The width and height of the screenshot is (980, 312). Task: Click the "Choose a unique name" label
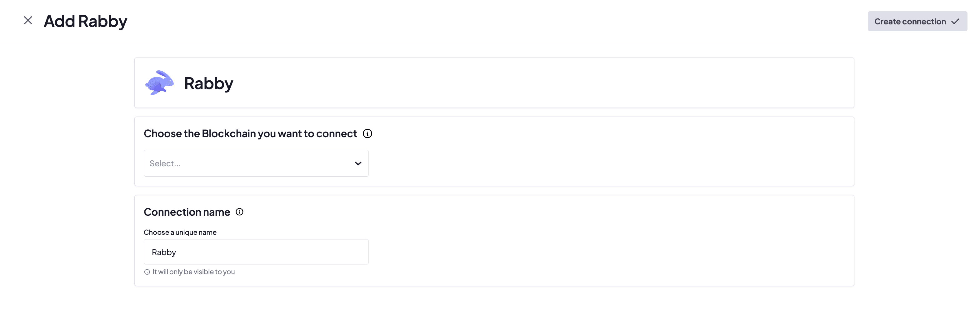click(x=180, y=232)
